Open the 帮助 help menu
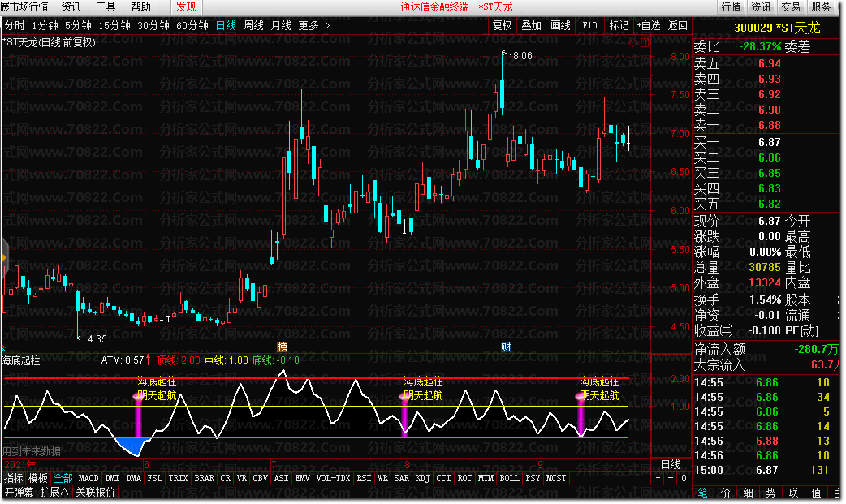The image size is (846, 504). (x=140, y=7)
